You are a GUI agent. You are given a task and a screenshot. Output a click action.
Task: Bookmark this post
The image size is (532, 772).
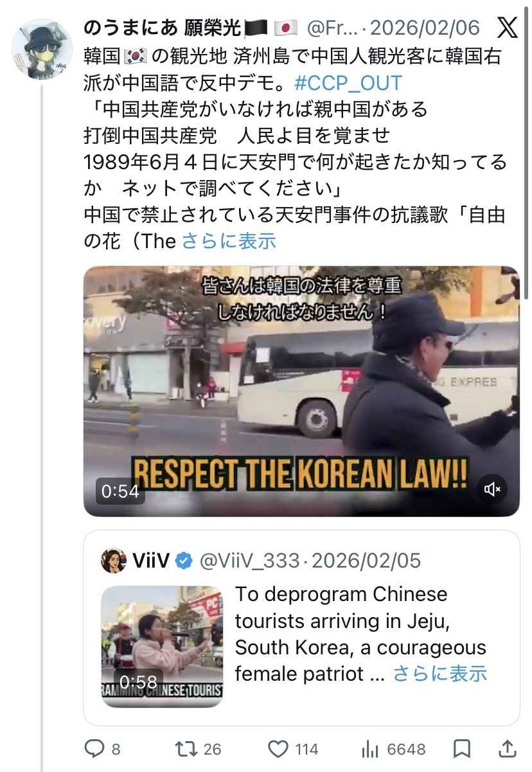tap(461, 749)
